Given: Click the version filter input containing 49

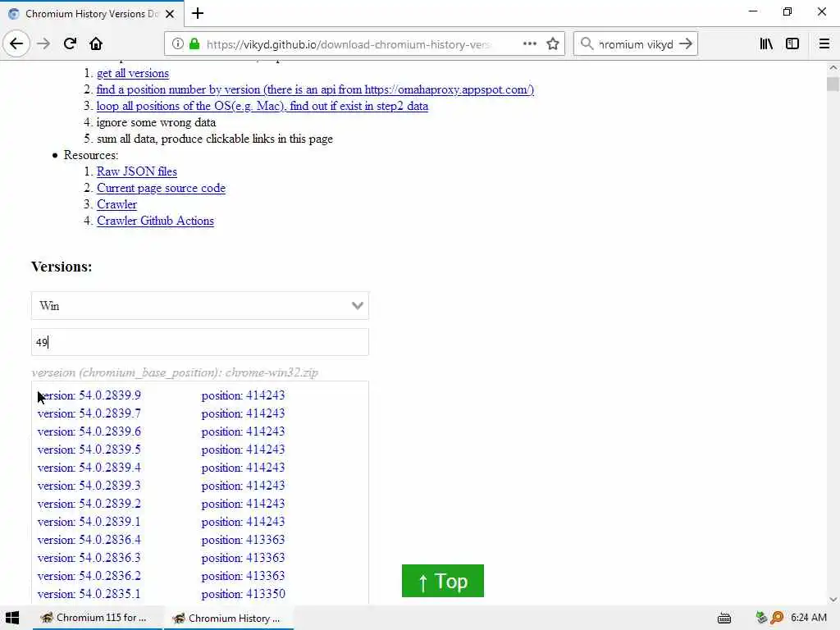Looking at the screenshot, I should pos(200,342).
